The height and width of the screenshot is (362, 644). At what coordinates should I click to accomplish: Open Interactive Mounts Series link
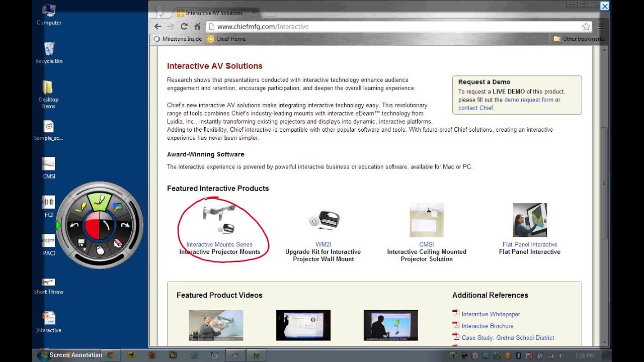tap(219, 245)
